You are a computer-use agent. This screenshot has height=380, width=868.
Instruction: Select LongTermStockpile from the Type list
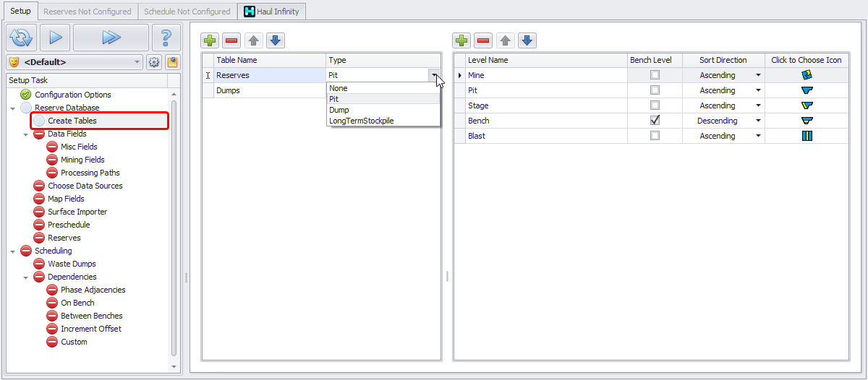pos(361,121)
